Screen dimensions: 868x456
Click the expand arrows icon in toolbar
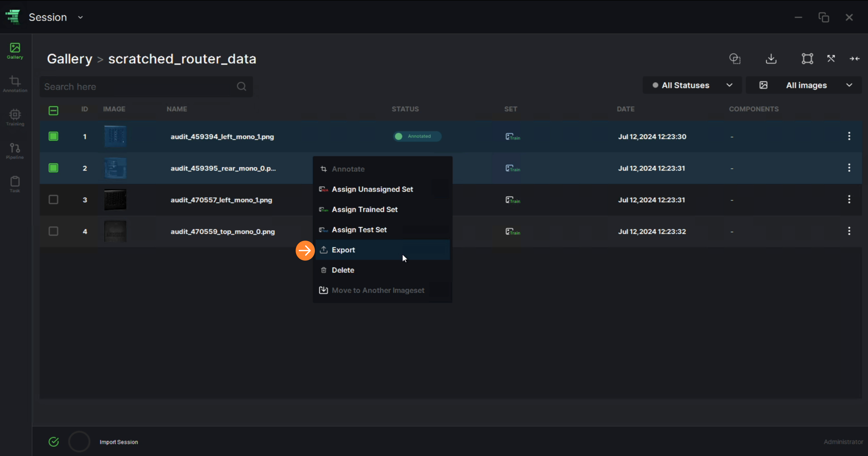[x=831, y=59]
